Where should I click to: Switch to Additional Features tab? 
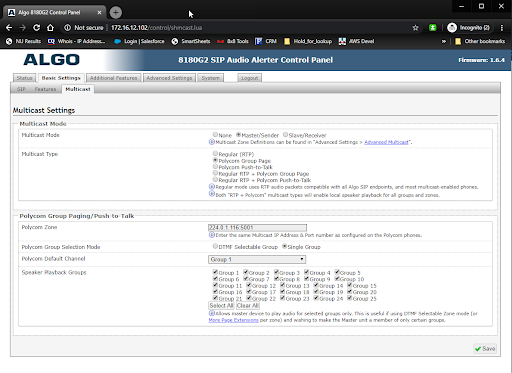pyautogui.click(x=114, y=78)
